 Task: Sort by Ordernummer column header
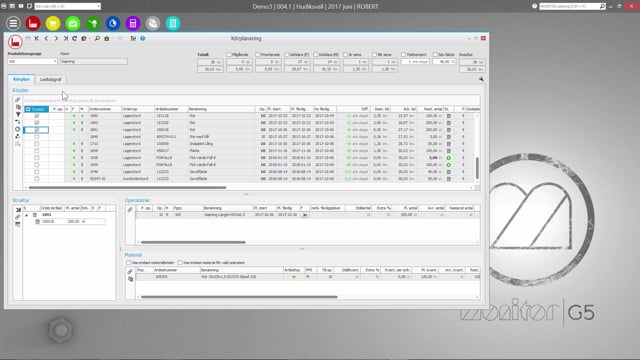coord(105,109)
